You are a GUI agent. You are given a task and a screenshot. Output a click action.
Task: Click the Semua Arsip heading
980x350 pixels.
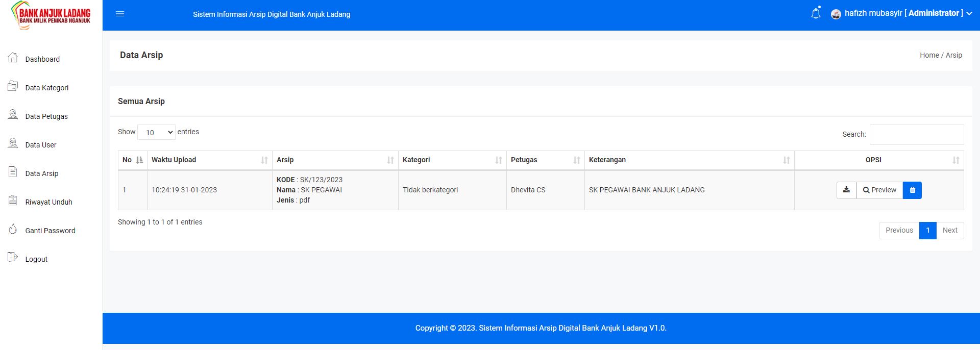pyautogui.click(x=141, y=101)
